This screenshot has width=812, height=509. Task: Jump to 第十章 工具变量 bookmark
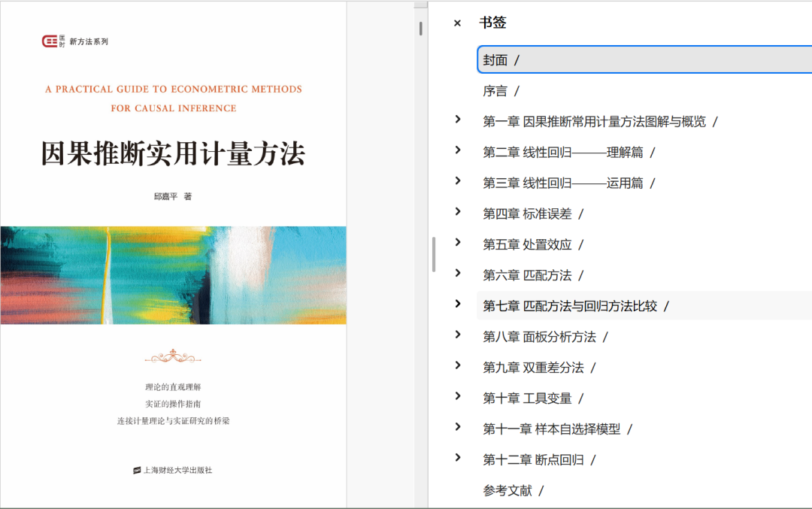[x=528, y=398]
